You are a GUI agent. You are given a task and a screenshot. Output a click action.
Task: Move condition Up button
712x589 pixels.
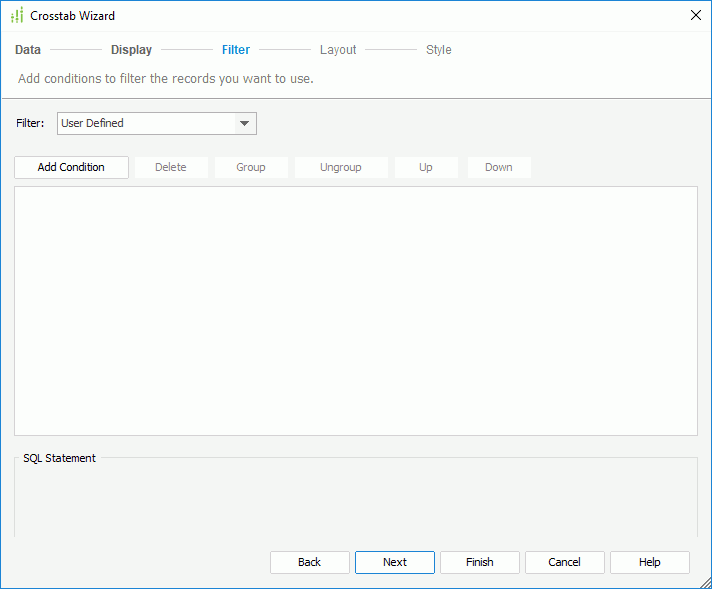tap(426, 167)
